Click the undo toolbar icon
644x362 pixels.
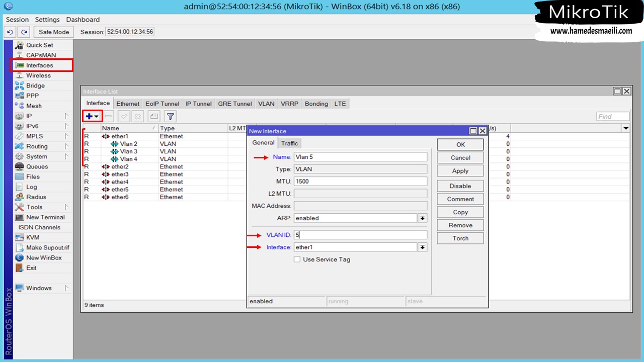click(10, 32)
